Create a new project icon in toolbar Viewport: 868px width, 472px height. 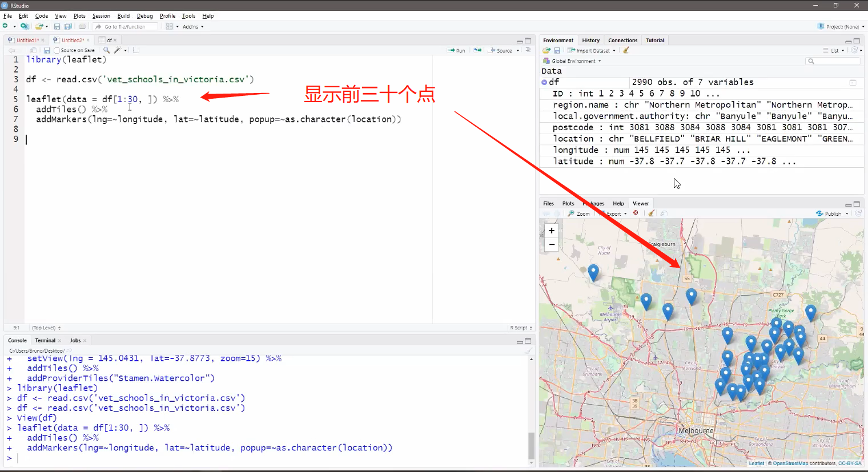[24, 26]
